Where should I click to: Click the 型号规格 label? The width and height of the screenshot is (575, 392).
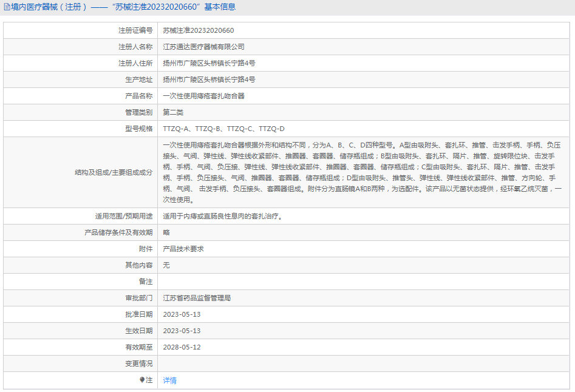tap(139, 129)
